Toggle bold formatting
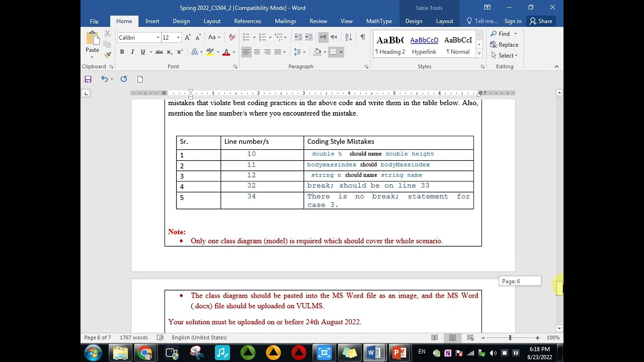The height and width of the screenshot is (362, 644). point(122,52)
